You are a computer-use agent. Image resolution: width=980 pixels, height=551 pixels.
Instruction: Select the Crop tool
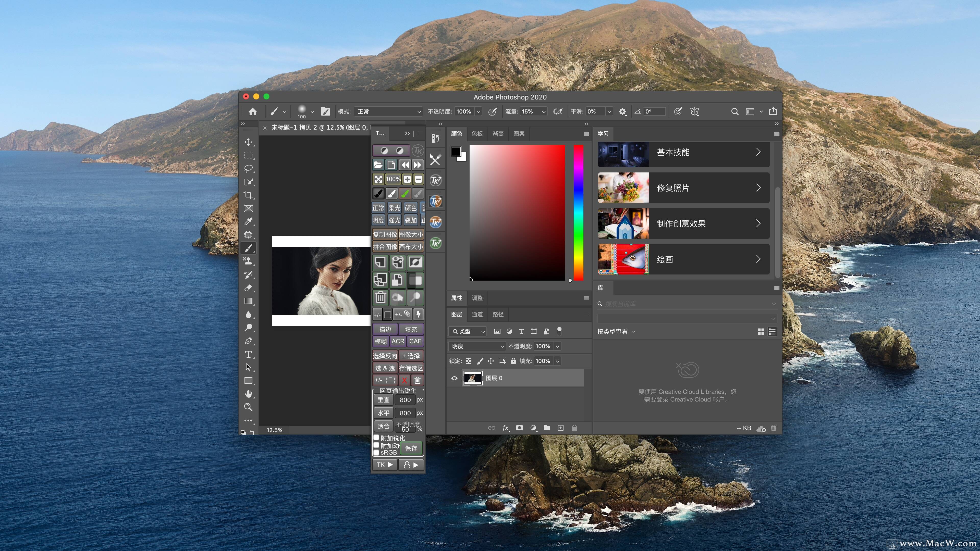click(x=248, y=195)
